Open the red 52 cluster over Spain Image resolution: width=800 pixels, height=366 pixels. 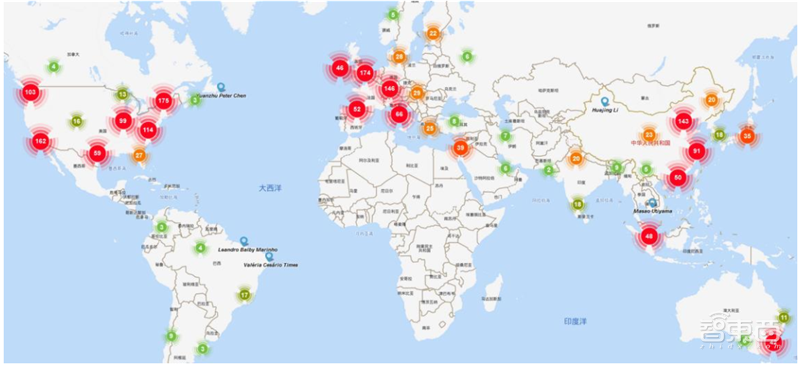click(357, 109)
